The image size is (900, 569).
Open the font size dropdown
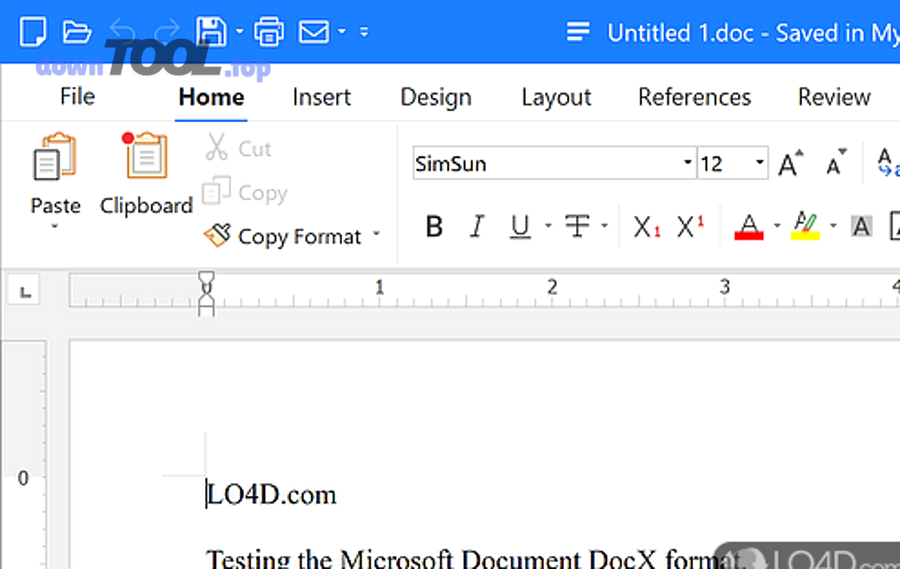click(x=759, y=163)
